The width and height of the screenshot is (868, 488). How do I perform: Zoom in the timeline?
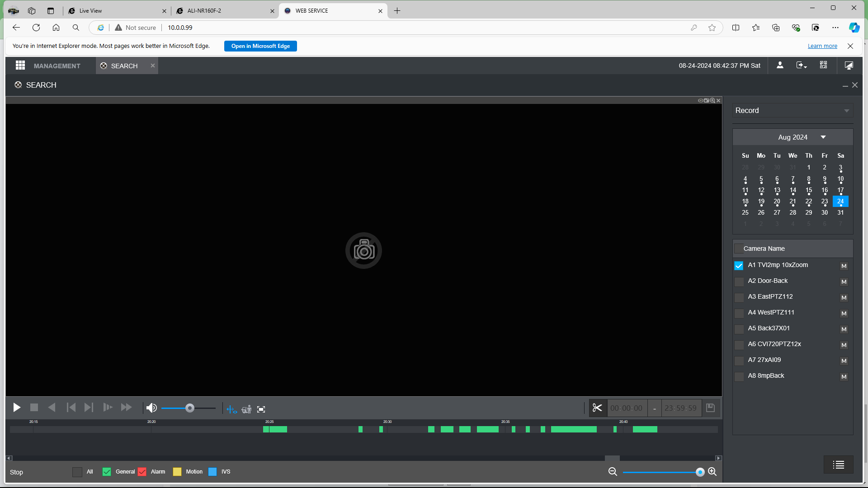pos(712,472)
